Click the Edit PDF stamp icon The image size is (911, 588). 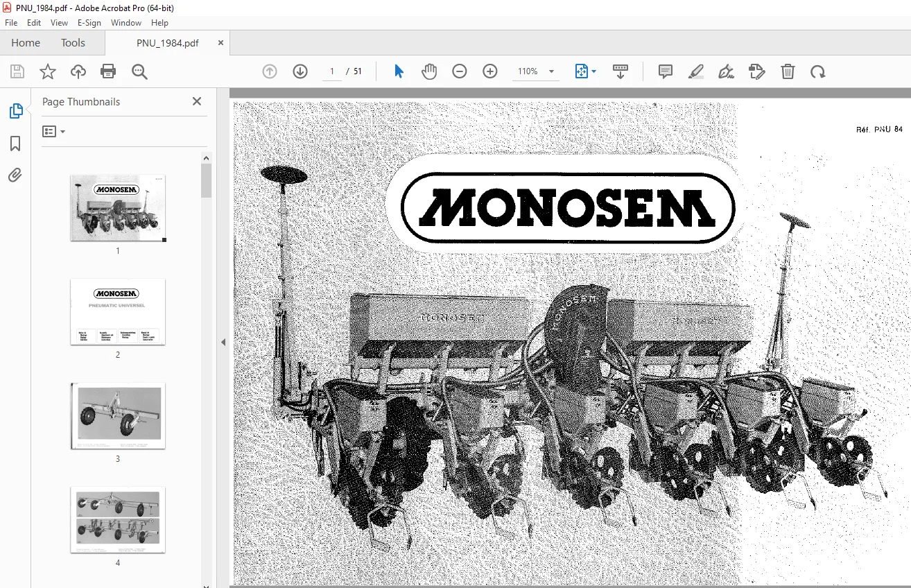tap(757, 71)
